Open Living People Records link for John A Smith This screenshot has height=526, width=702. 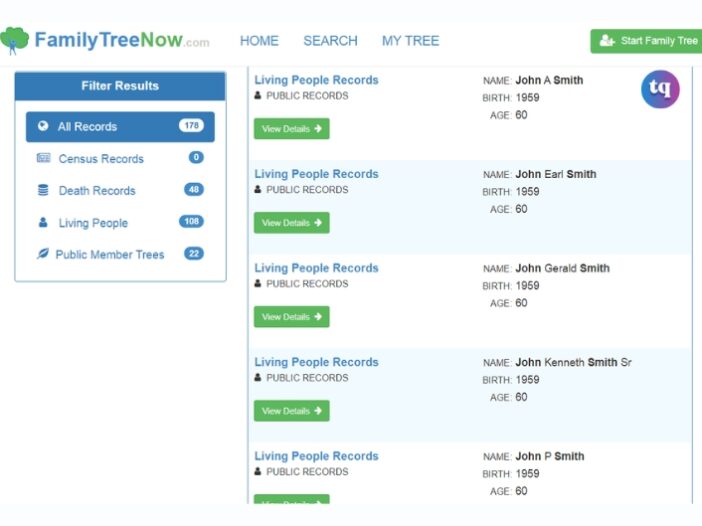point(317,80)
